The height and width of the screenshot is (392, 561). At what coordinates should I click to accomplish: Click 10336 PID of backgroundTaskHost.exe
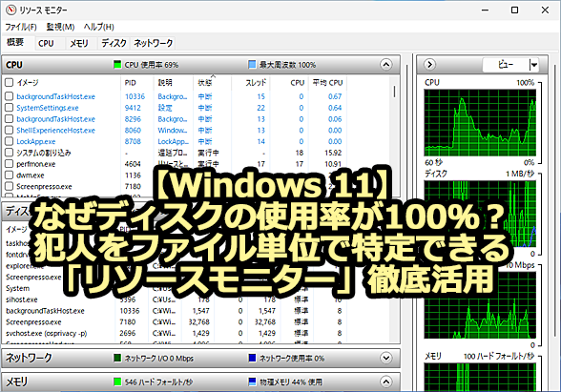[x=135, y=96]
